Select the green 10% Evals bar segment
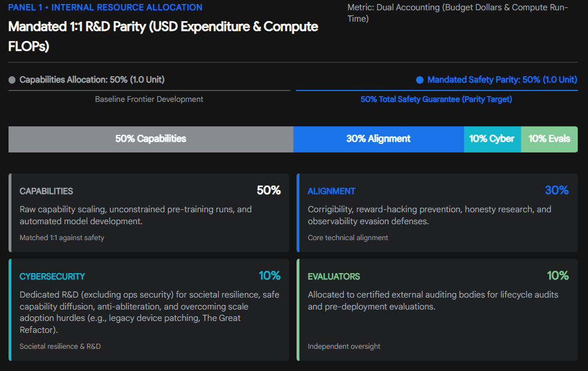This screenshot has width=588, height=371. [549, 139]
